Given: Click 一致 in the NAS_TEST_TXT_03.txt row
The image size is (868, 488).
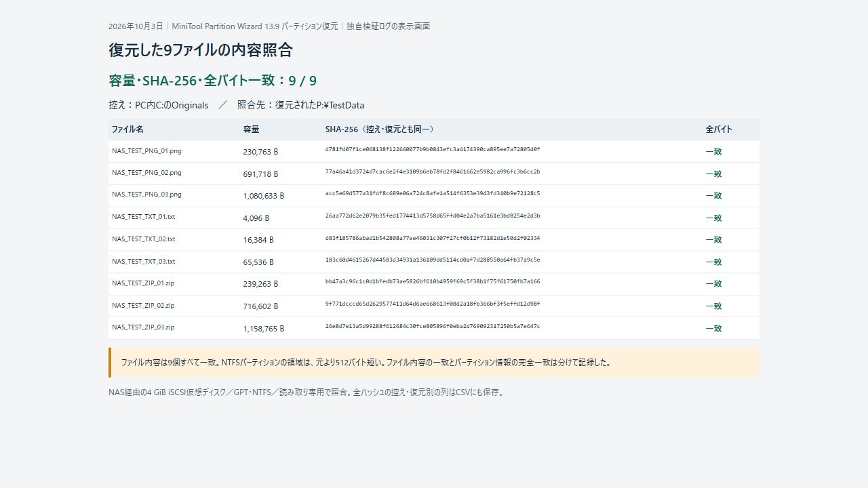Looking at the screenshot, I should [x=713, y=262].
